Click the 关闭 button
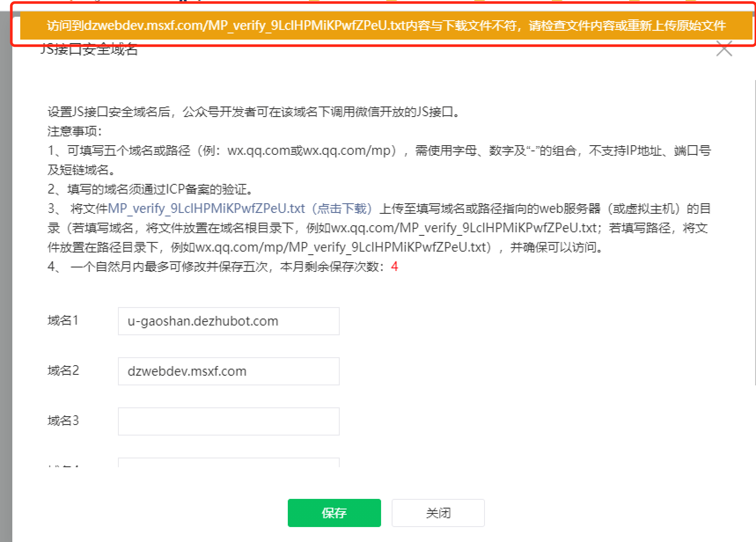The image size is (756, 542). (x=438, y=513)
